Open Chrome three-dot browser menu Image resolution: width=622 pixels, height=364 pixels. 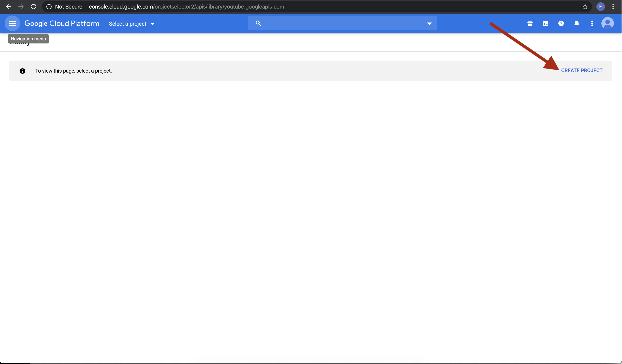coord(613,7)
